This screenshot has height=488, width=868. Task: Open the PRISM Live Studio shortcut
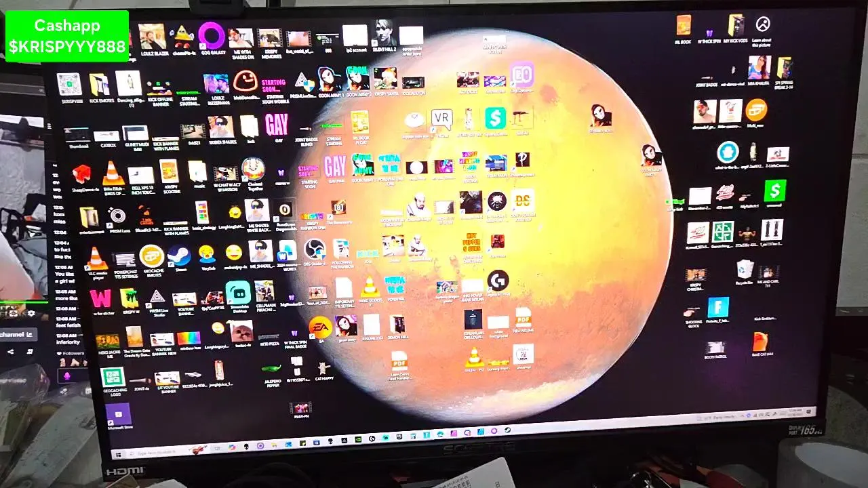point(157,304)
